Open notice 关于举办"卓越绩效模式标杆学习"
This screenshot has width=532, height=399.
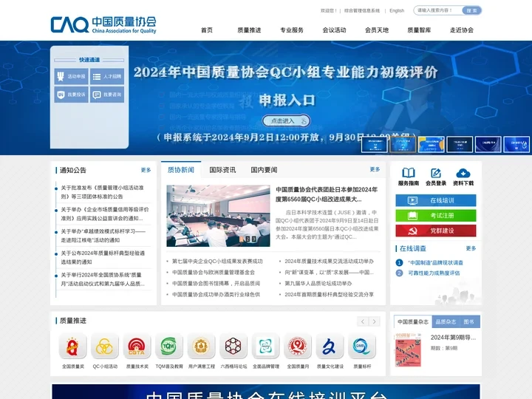(103, 236)
